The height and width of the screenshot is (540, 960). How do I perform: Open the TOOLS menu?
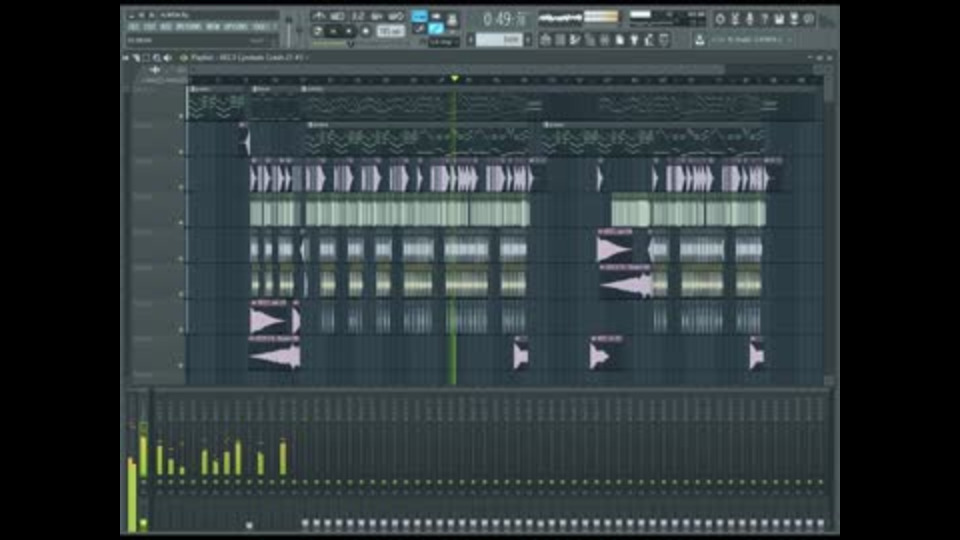pos(260,28)
